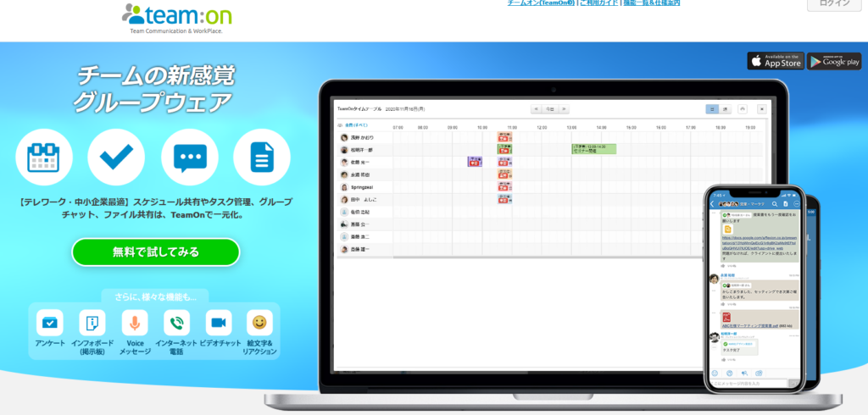
Task: Click the voice message icon in chat toolbar
Action: coord(744,373)
